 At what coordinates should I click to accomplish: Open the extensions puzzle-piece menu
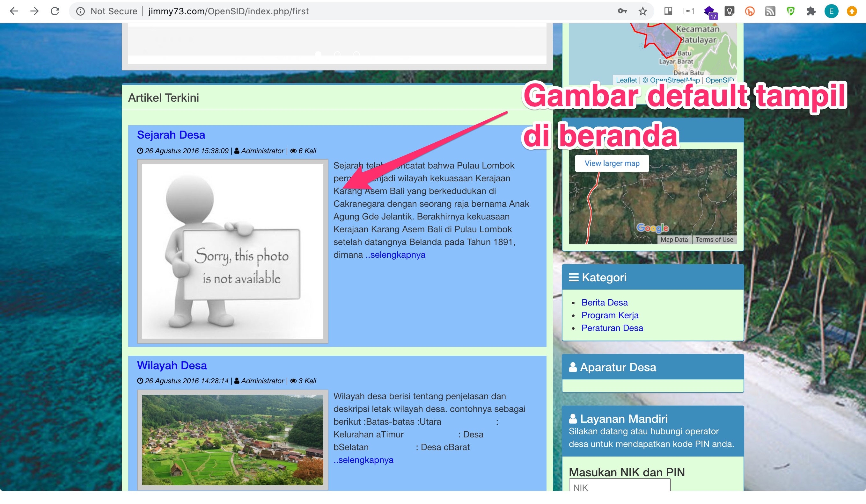point(811,11)
